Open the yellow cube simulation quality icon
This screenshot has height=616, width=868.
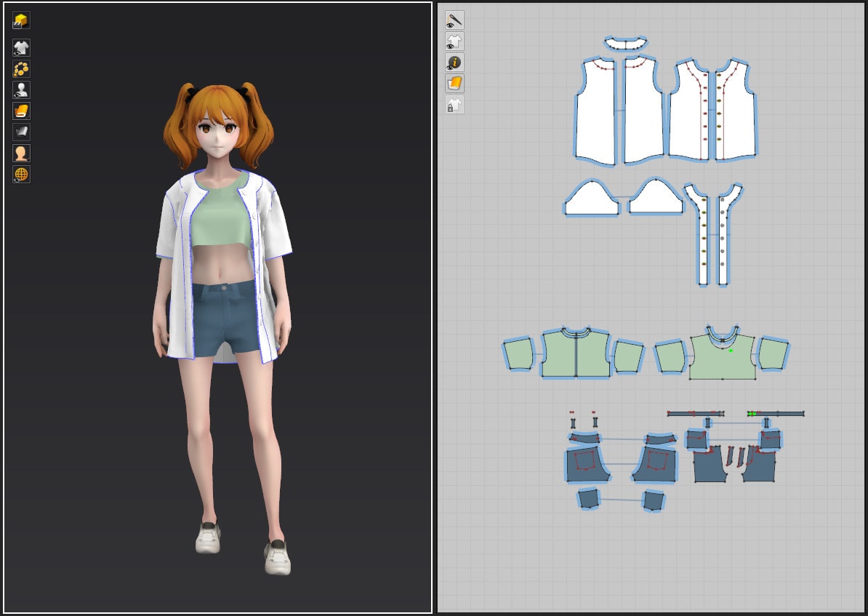[21, 21]
